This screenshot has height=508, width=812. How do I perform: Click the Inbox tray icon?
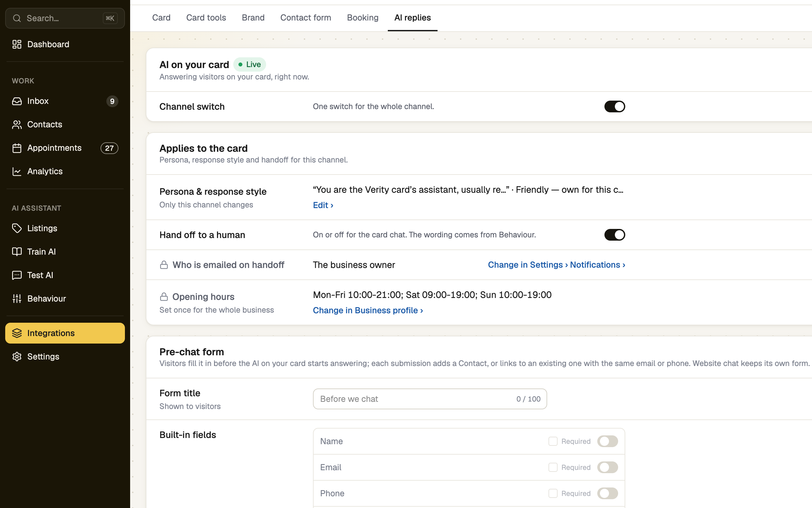pyautogui.click(x=17, y=101)
